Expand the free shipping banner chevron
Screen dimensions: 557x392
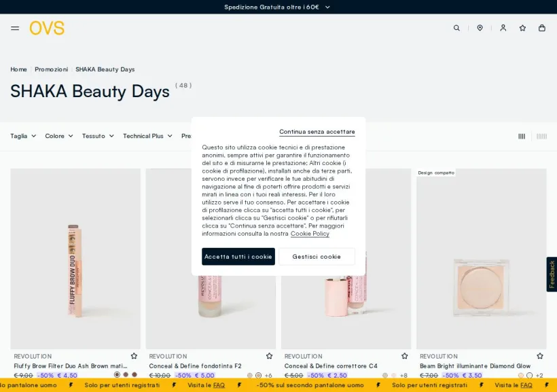[x=327, y=7]
